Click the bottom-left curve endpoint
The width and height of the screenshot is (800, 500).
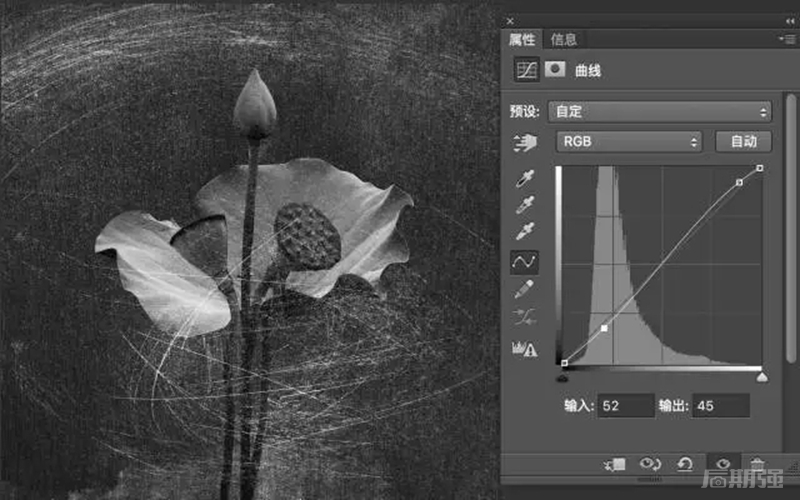click(564, 363)
